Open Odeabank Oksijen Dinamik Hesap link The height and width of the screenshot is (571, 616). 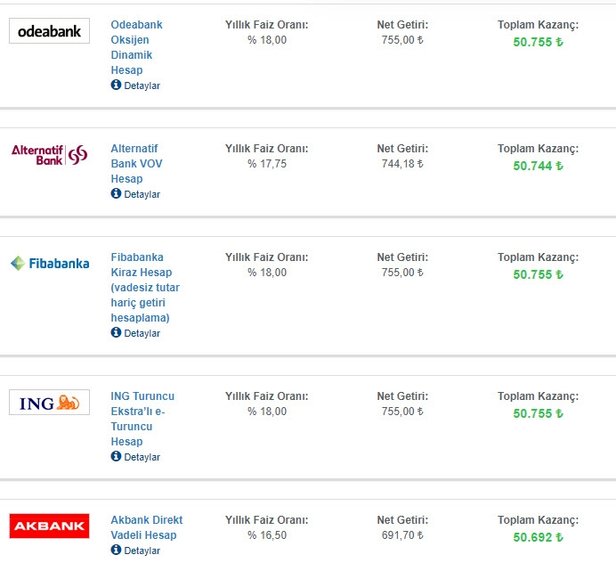coord(137,47)
